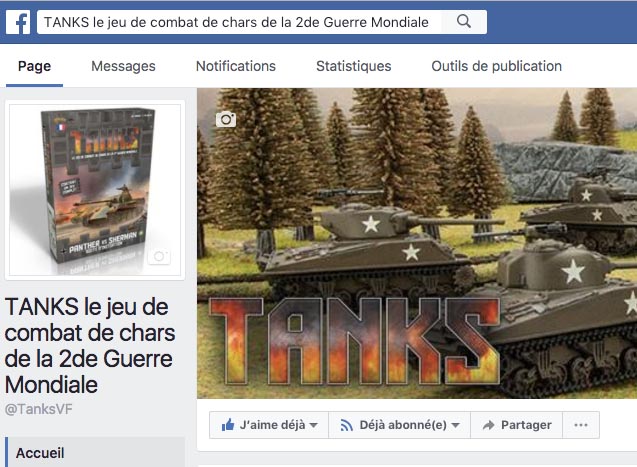The width and height of the screenshot is (637, 467).
Task: Open the Statistiques tab
Action: 353,66
